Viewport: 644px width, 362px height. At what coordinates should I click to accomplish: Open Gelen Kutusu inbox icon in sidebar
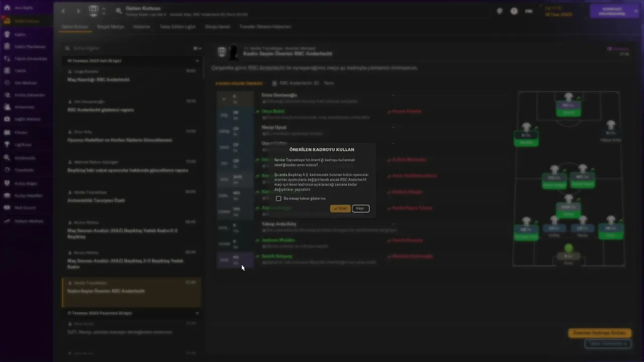(x=7, y=21)
